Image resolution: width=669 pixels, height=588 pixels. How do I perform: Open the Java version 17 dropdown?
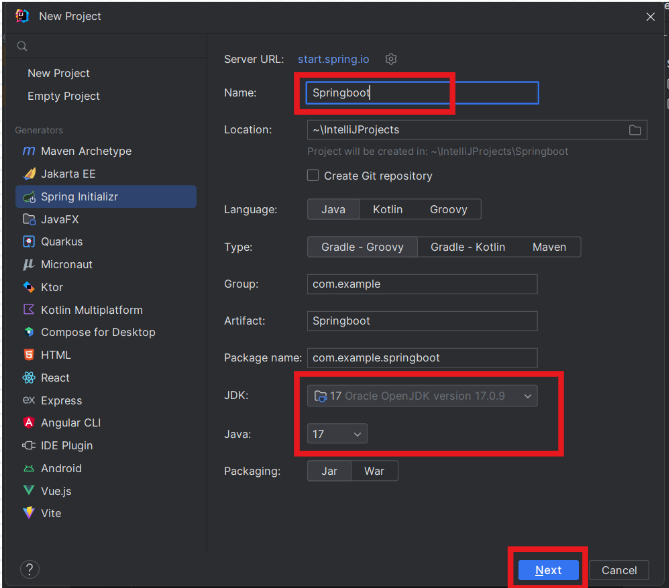tap(337, 434)
